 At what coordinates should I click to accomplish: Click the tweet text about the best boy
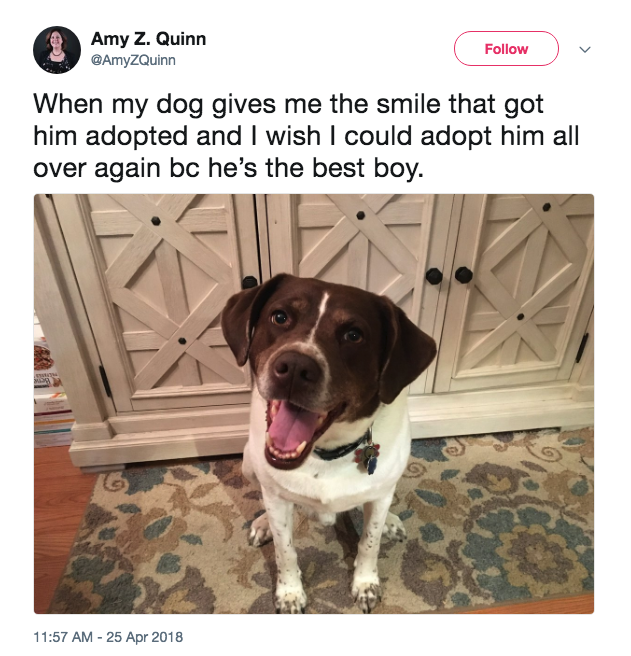pos(306,136)
